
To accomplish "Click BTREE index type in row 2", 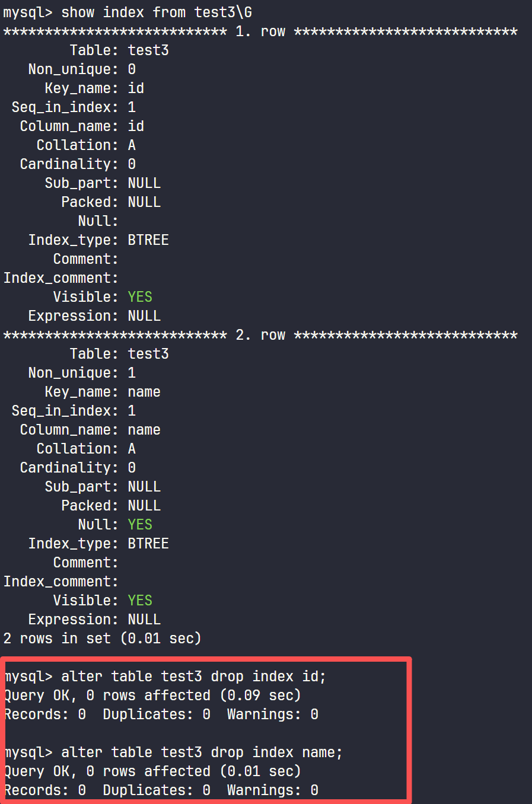I will click(148, 544).
